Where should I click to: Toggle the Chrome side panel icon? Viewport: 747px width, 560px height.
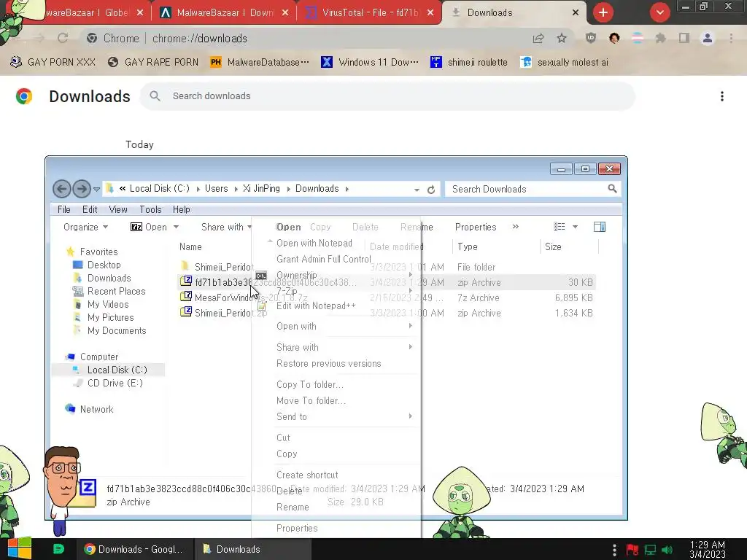coord(684,38)
